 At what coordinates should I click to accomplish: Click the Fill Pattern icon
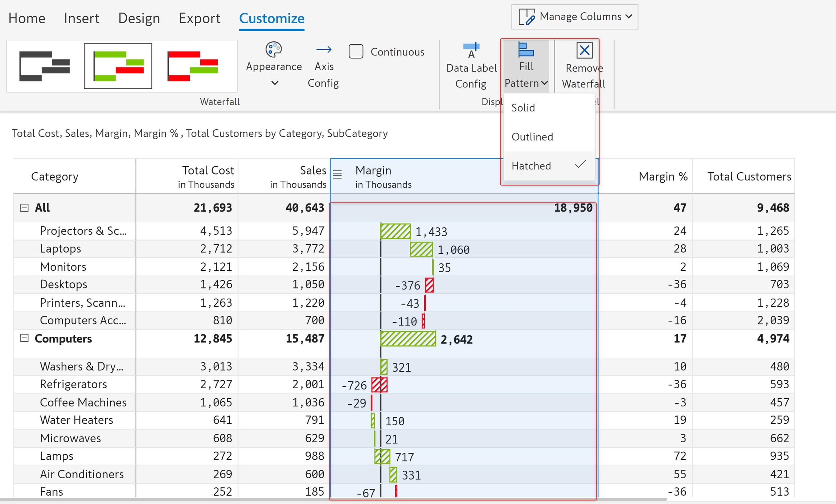[x=526, y=50]
